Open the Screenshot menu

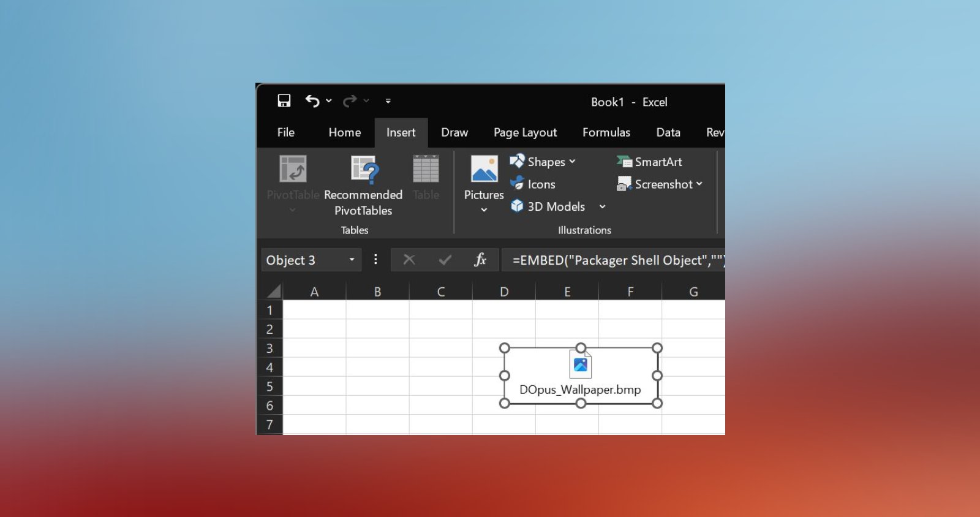659,184
